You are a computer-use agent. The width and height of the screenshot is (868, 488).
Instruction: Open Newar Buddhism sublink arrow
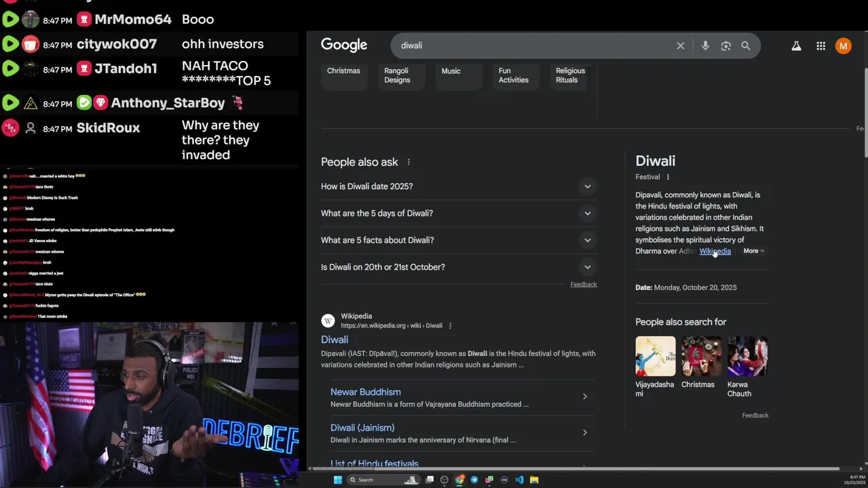tap(585, 396)
